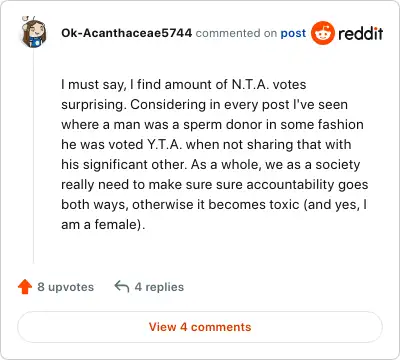The height and width of the screenshot is (360, 400).
Task: Click the Reddit Snoo logo icon
Action: (x=323, y=33)
